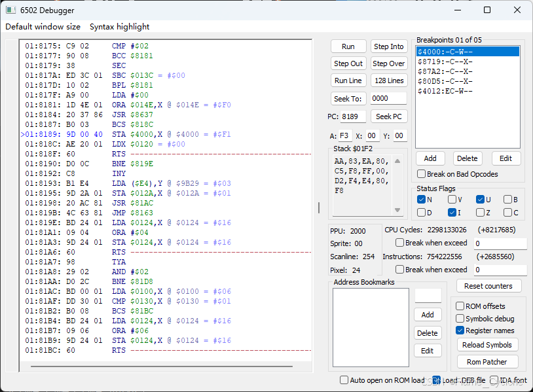Click Step Into
Image resolution: width=533 pixels, height=392 pixels.
[x=388, y=46]
